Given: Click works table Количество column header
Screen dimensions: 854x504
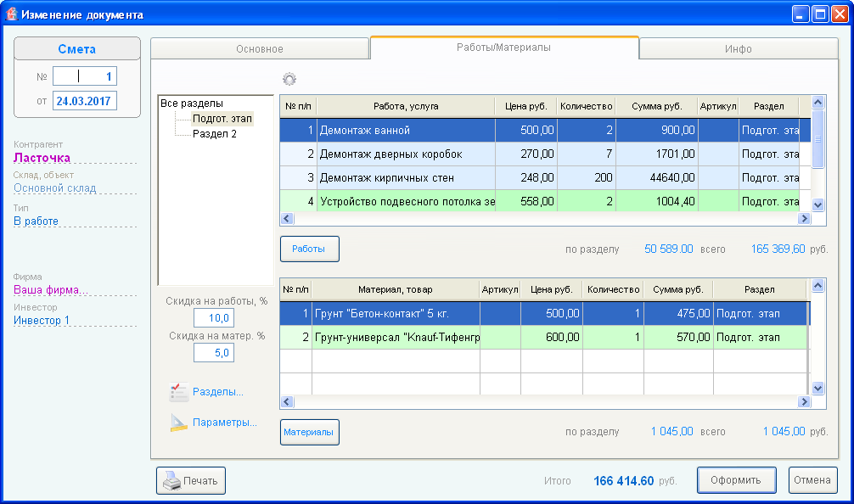Looking at the screenshot, I should pos(587,106).
